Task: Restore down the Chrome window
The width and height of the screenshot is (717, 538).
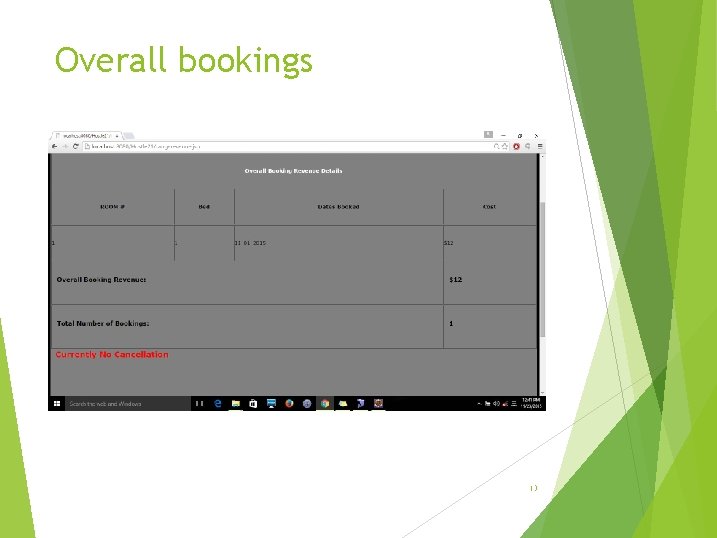Action: (519, 136)
